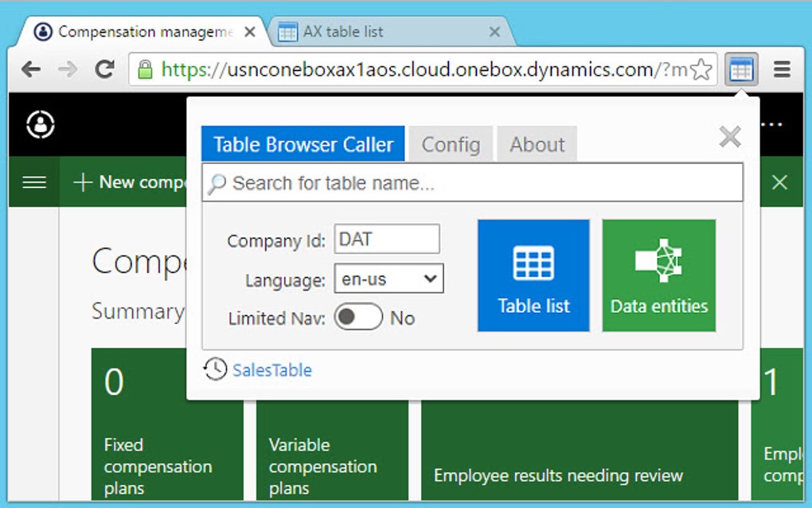The image size is (812, 508).
Task: Toggle the Limited Nav switch
Action: (x=358, y=317)
